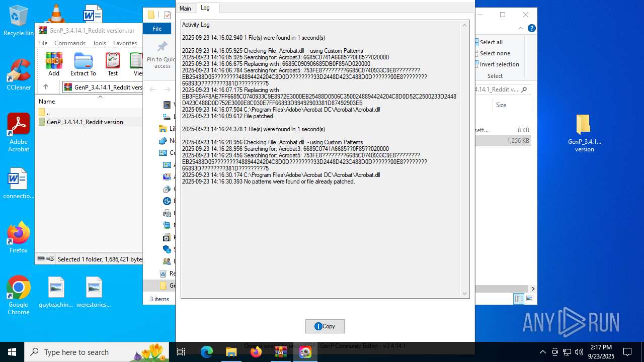Image resolution: width=644 pixels, height=362 pixels.
Task: Open the File tab in File Explorer
Action: click(x=157, y=29)
